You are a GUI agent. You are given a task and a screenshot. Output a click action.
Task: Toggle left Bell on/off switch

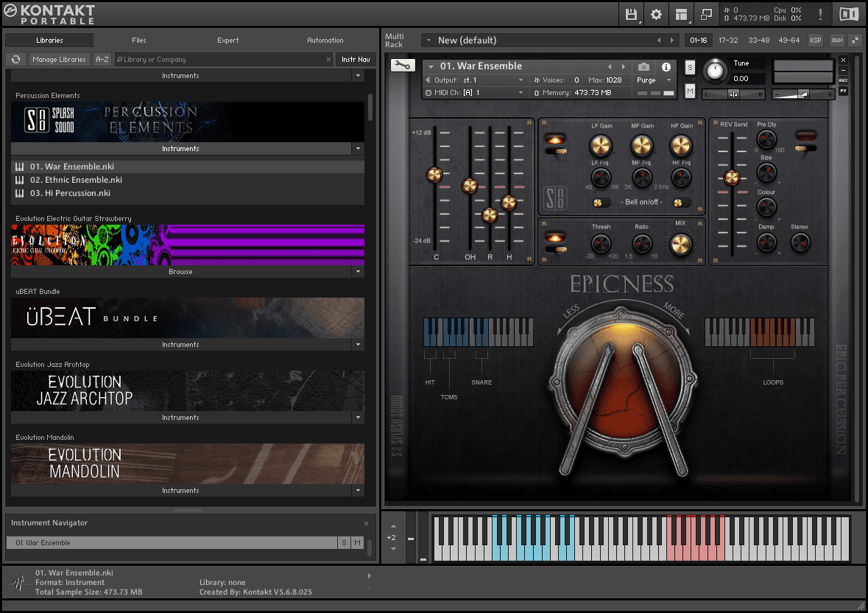click(x=601, y=203)
